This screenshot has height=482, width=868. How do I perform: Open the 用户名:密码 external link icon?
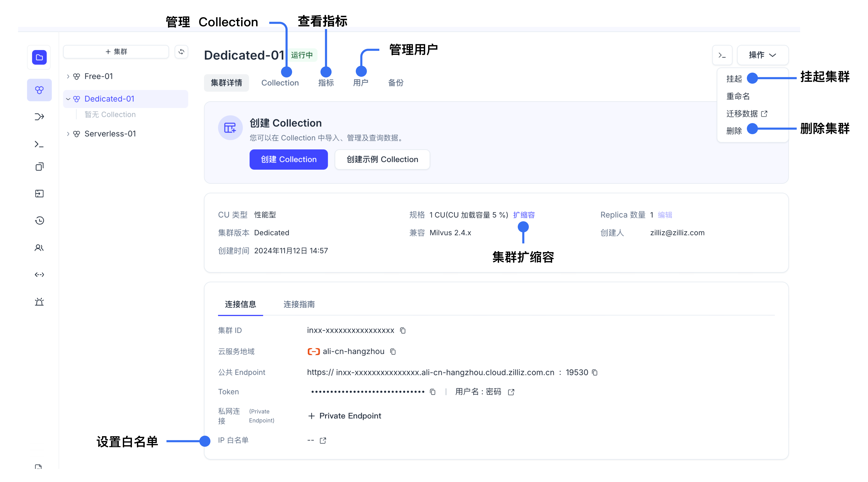pos(511,392)
